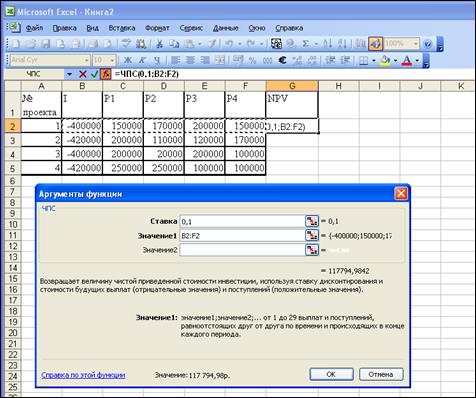Open the Формат menu

tap(157, 28)
